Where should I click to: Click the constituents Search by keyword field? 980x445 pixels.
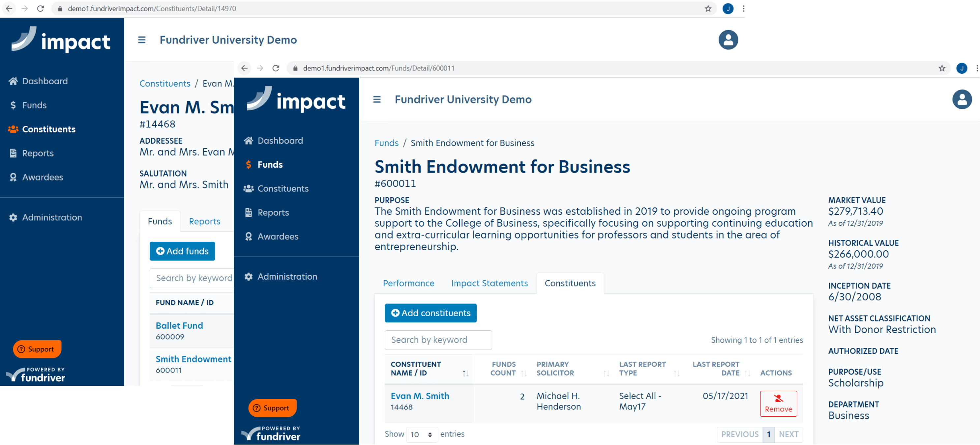click(x=438, y=340)
